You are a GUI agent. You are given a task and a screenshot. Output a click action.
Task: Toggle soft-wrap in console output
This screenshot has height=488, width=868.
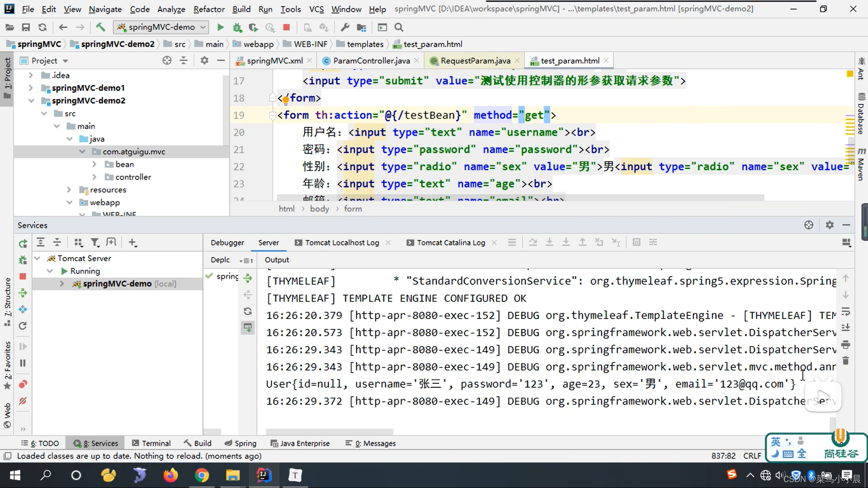pos(846,312)
